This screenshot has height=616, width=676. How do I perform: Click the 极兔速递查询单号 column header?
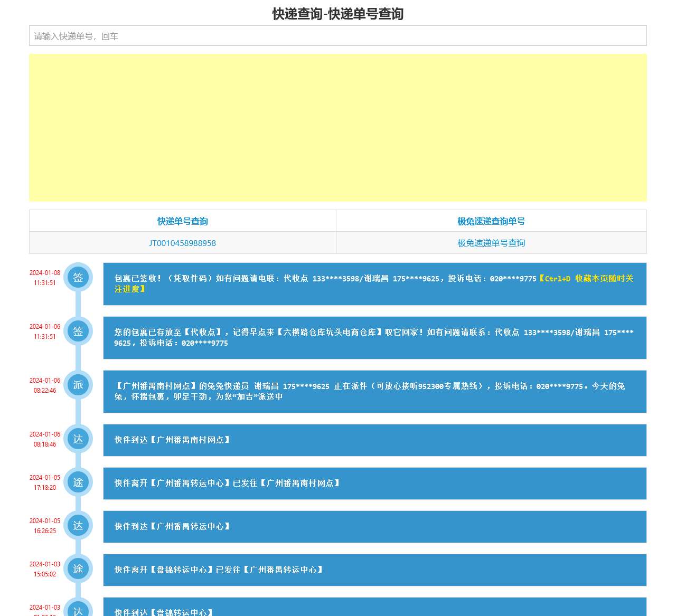(x=491, y=221)
